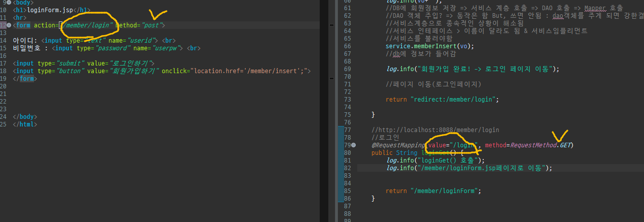This screenshot has height=222, width=644.
Task: Click the //DAO 객체 주입? comment line
Action: click(515, 15)
